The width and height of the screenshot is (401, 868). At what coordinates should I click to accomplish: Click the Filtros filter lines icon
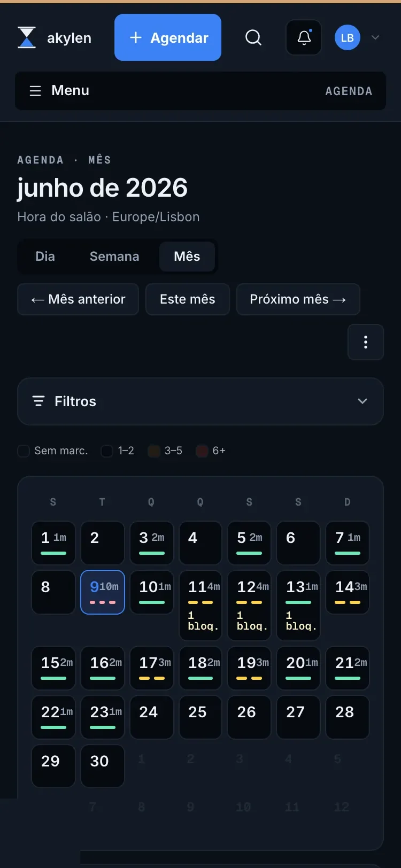[38, 401]
